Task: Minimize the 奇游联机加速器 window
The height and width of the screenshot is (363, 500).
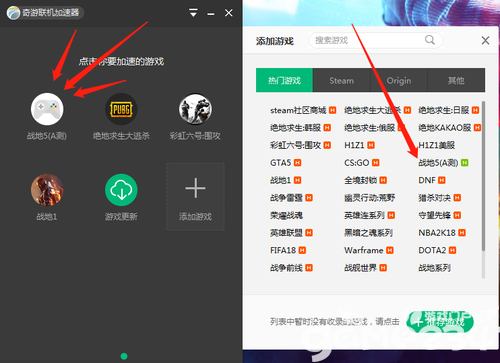Action: point(211,14)
